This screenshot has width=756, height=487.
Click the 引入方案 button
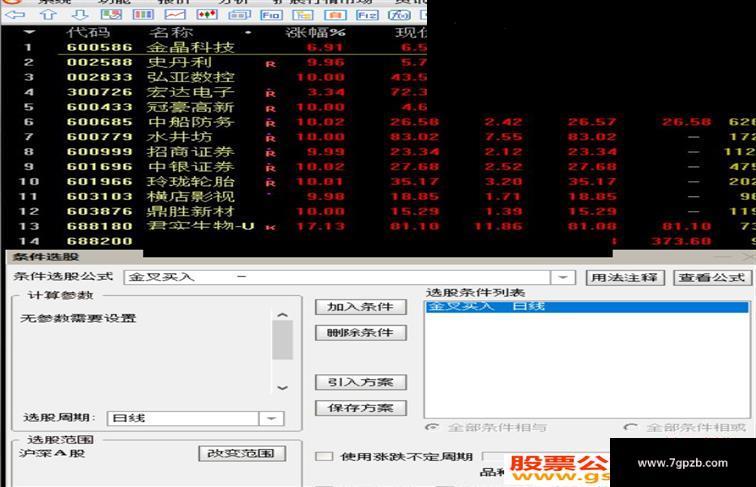point(361,382)
